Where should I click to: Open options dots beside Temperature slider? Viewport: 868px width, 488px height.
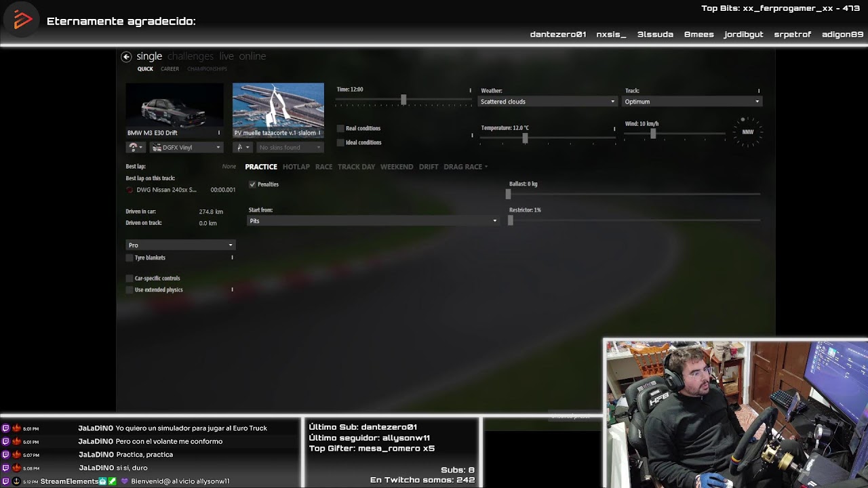pyautogui.click(x=614, y=128)
